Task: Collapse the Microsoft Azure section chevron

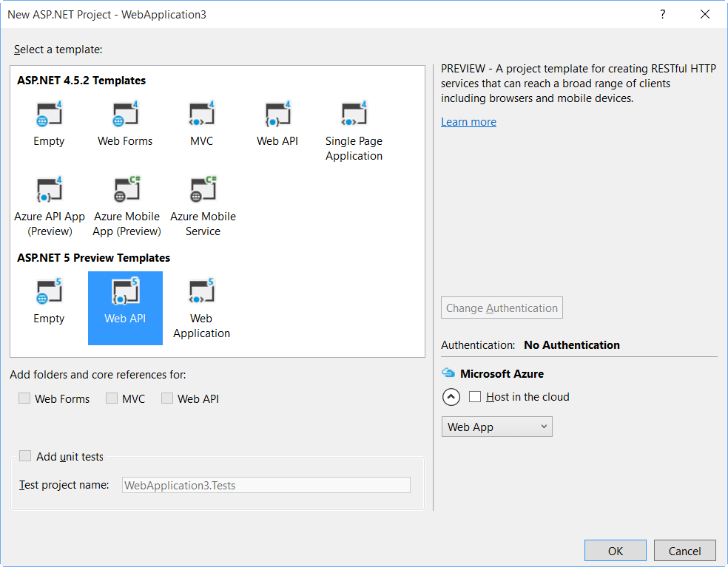Action: coord(451,397)
